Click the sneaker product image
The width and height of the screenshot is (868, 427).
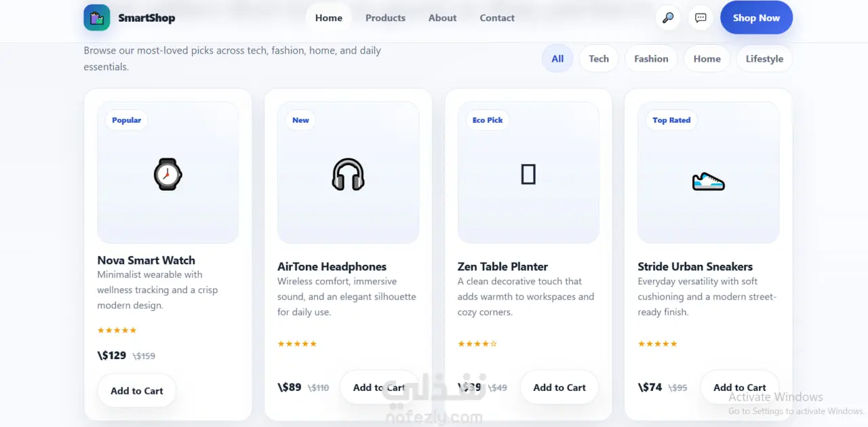coord(709,181)
